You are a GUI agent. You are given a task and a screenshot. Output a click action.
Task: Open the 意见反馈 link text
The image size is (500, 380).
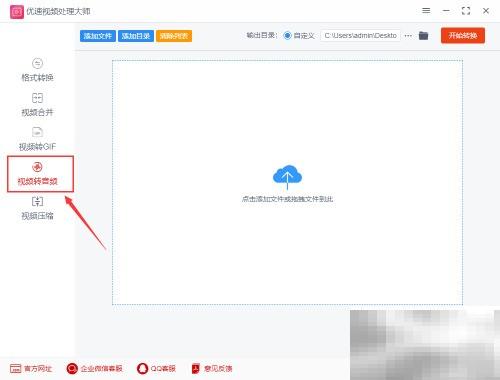(x=218, y=369)
